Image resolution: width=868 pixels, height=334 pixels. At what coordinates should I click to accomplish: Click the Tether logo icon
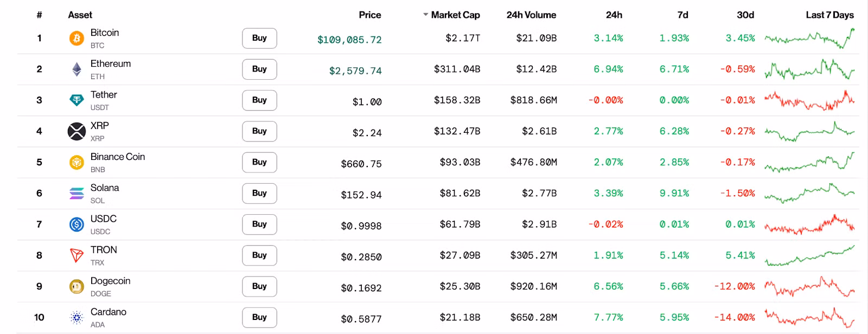(76, 100)
